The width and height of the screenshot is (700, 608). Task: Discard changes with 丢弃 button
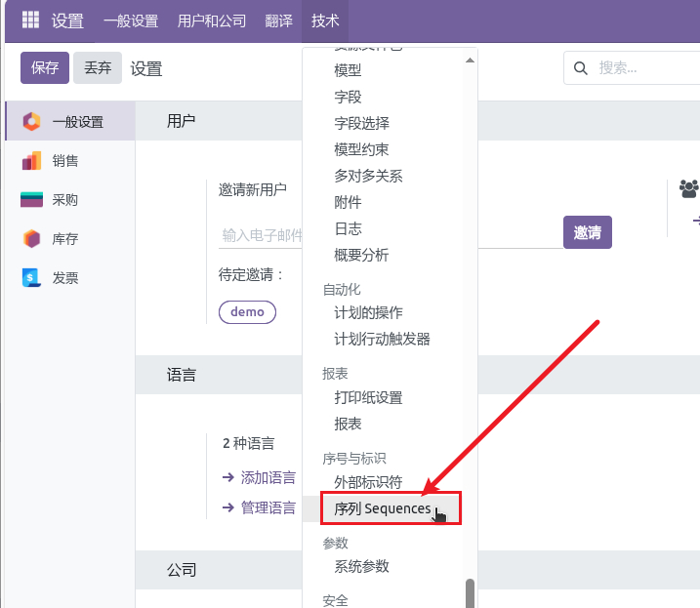point(98,68)
